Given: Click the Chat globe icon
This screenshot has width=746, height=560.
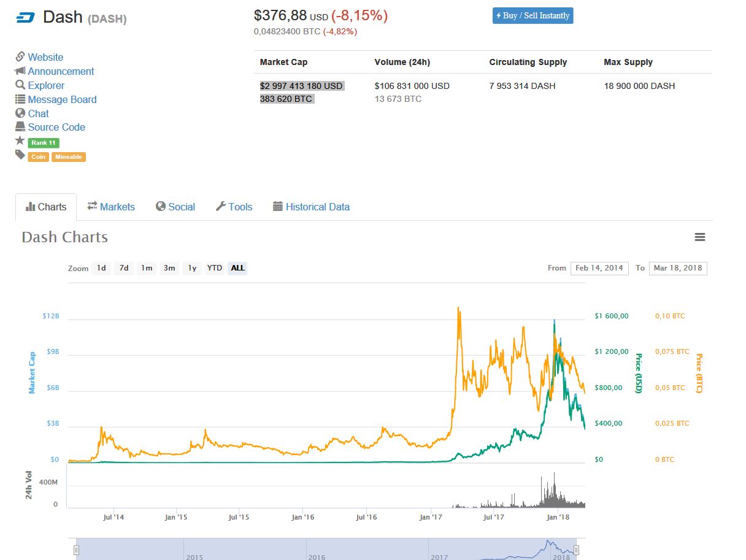Looking at the screenshot, I should pyautogui.click(x=20, y=113).
